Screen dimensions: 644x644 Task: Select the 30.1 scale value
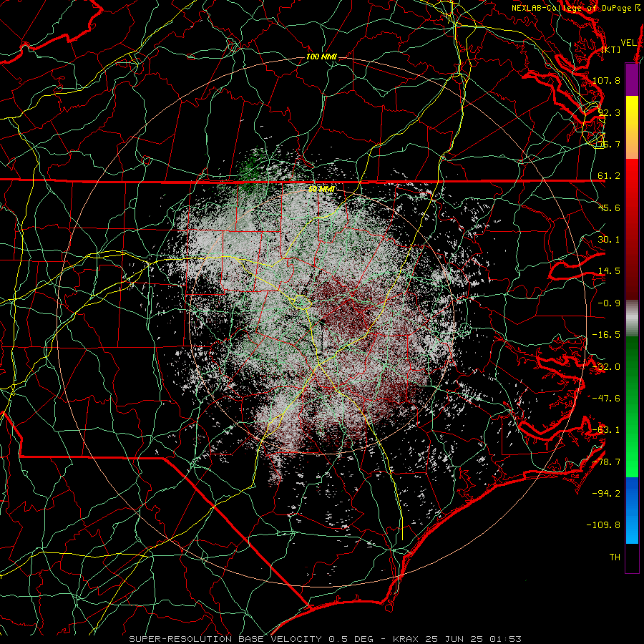tap(609, 240)
